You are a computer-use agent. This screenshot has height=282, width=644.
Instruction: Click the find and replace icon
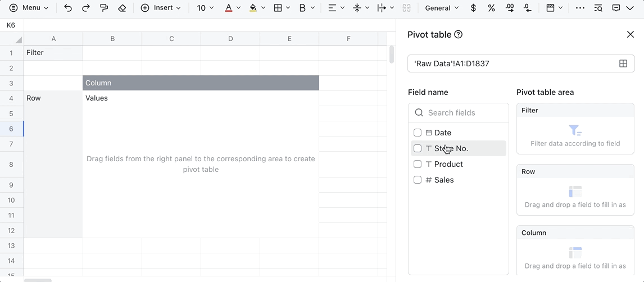point(598,8)
